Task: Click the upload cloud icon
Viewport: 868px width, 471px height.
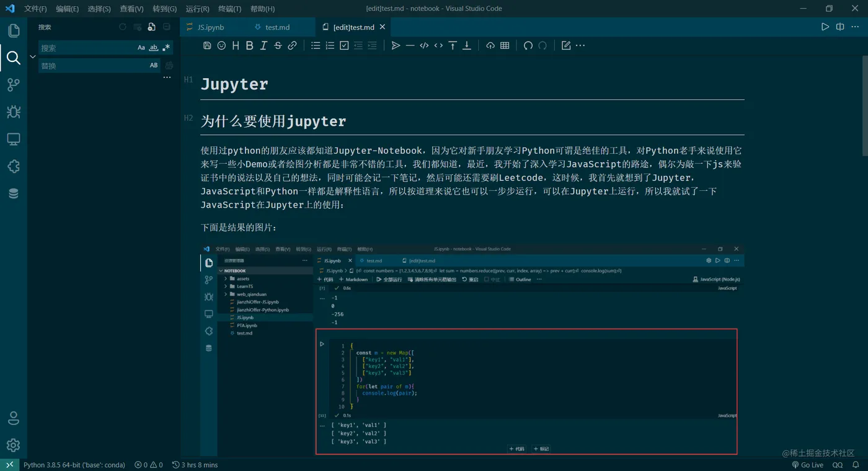Action: pos(490,45)
